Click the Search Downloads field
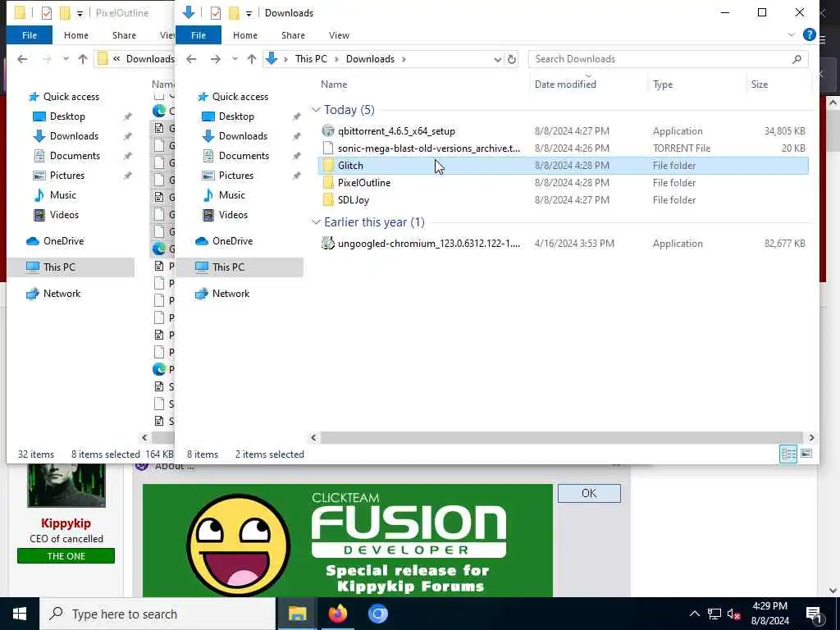This screenshot has height=630, width=840. (668, 59)
